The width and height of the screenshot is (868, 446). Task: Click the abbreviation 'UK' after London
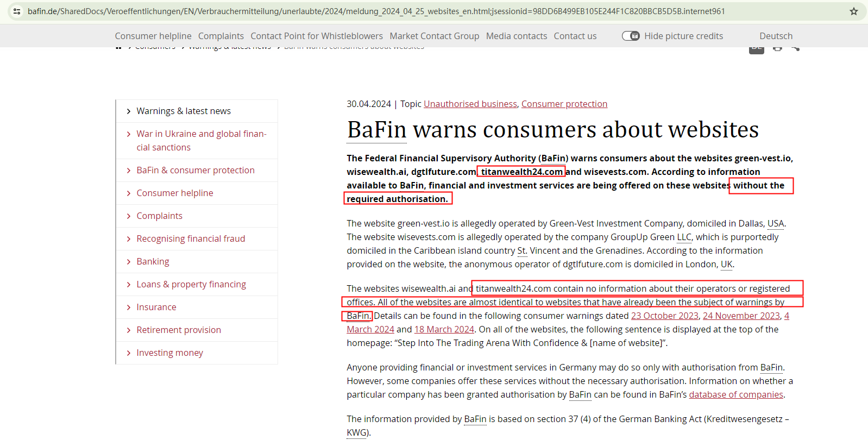pyautogui.click(x=727, y=264)
